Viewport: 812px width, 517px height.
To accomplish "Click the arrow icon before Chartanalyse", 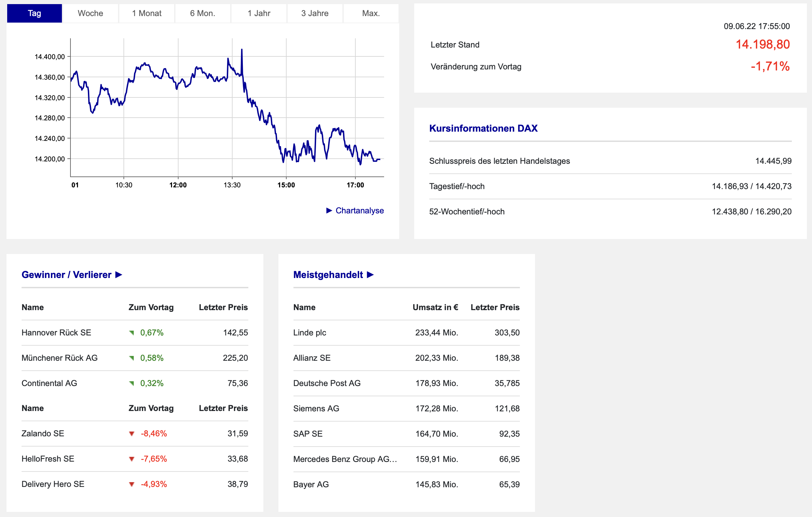I will click(329, 211).
